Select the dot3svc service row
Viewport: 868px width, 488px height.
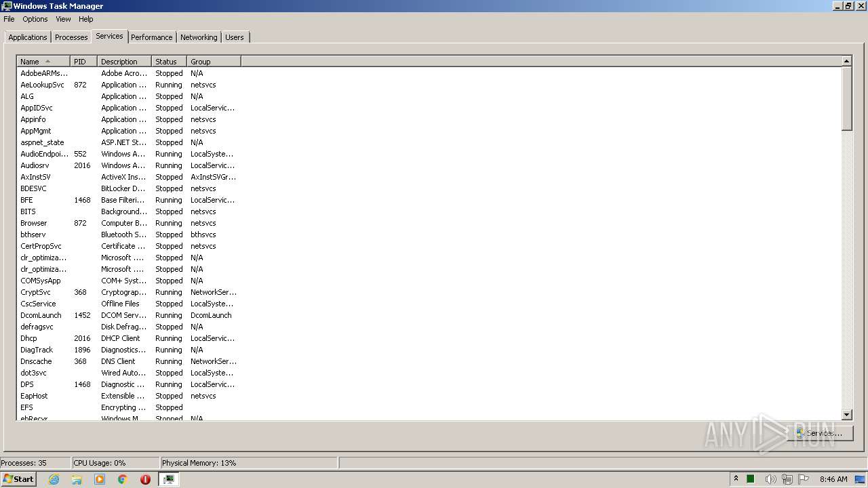[129, 373]
